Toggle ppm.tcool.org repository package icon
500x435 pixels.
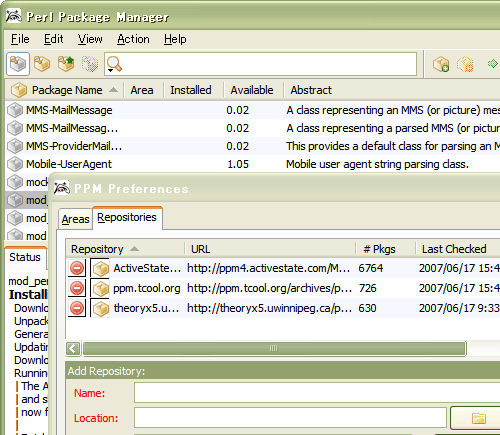(100, 288)
